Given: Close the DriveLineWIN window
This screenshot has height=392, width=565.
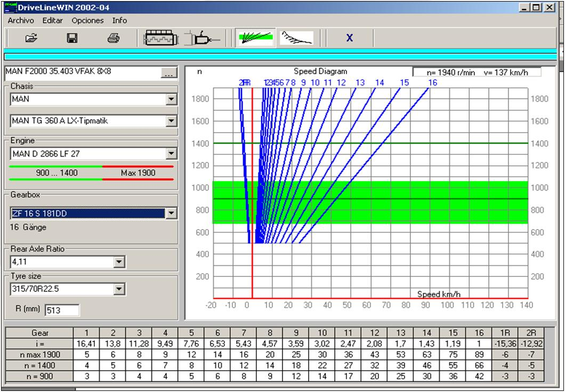Looking at the screenshot, I should [549, 7].
